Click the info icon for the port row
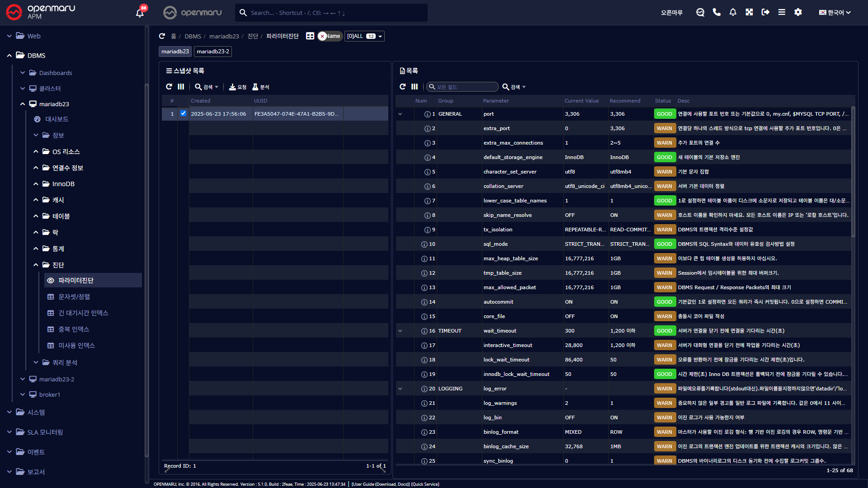 [x=427, y=114]
